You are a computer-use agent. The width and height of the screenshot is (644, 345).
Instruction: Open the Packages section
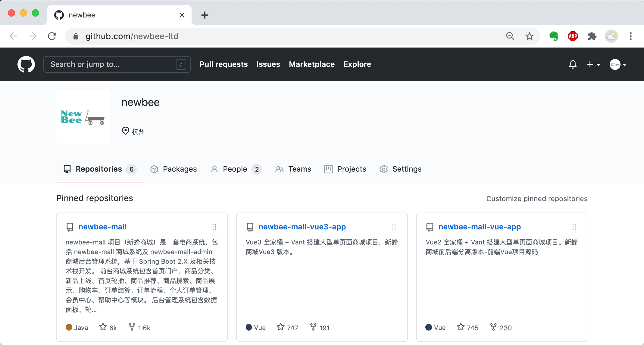click(174, 169)
